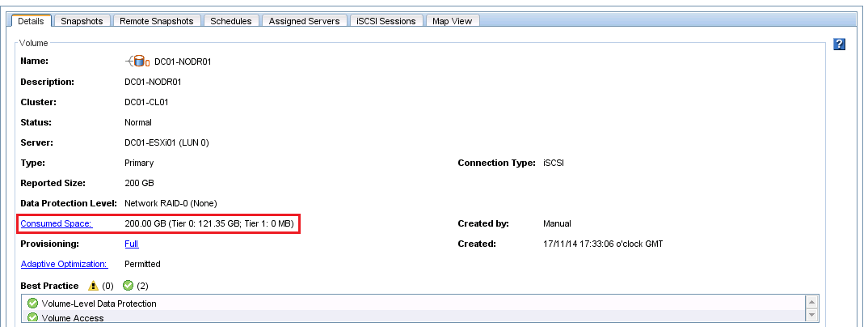The image size is (868, 327).
Task: View the iSCSI Sessions tab
Action: [386, 21]
